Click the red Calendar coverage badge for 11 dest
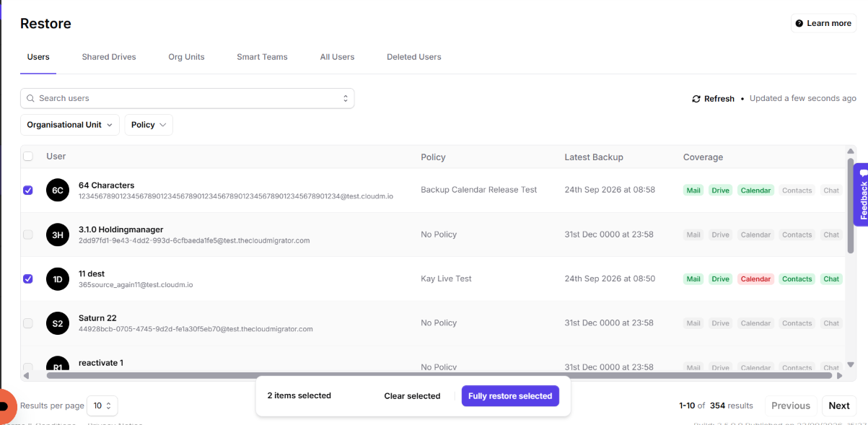 tap(755, 279)
